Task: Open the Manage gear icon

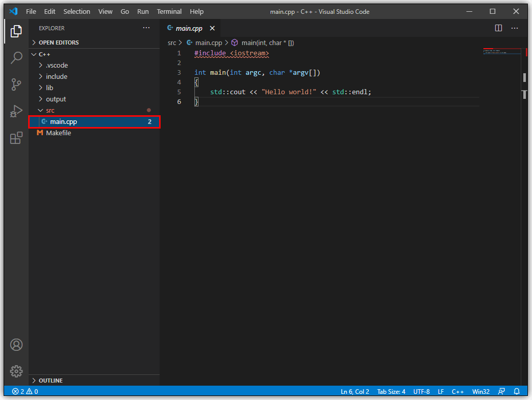Action: (16, 371)
